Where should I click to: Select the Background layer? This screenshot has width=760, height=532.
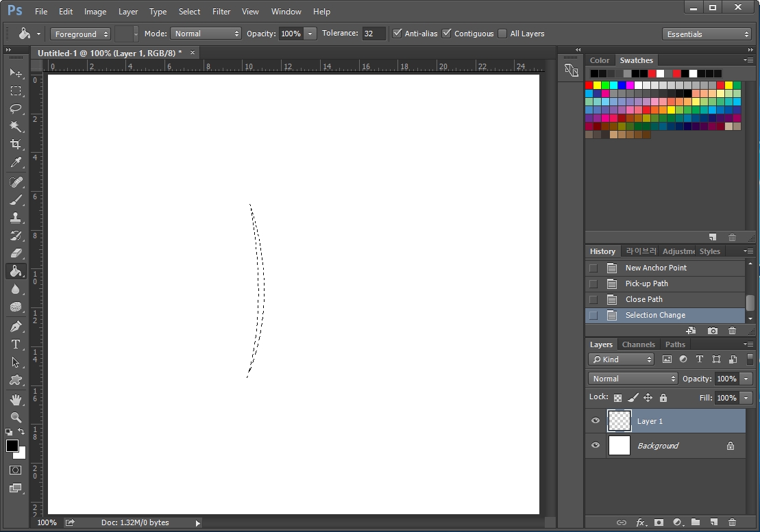pyautogui.click(x=665, y=445)
